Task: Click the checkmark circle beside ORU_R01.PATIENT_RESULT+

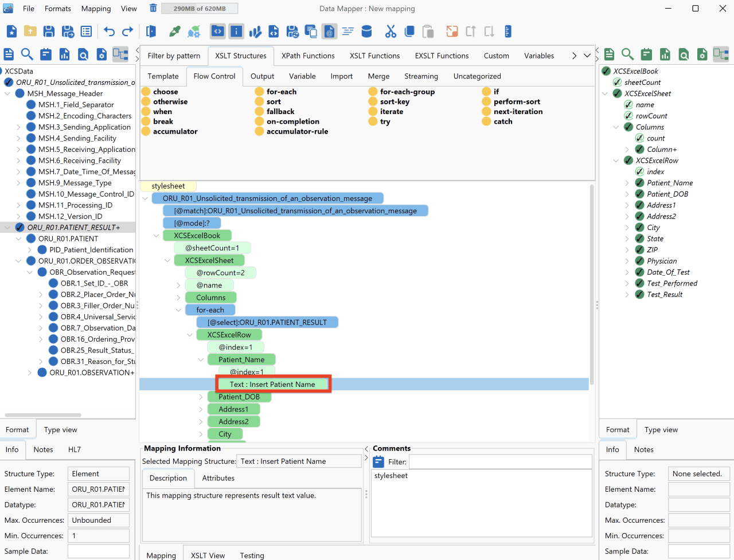Action: pyautogui.click(x=19, y=228)
